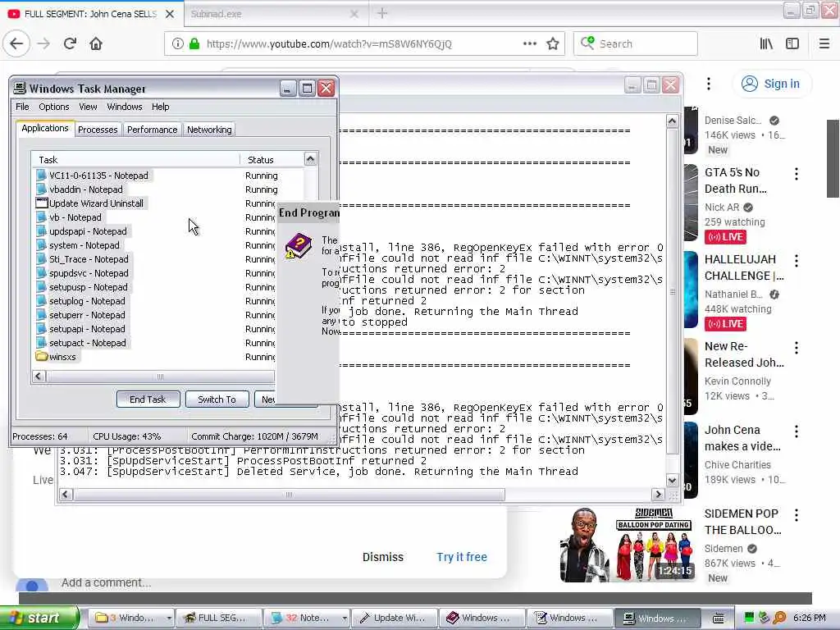
Task: Click the Update Wizard Uninstall window icon
Action: click(42, 203)
